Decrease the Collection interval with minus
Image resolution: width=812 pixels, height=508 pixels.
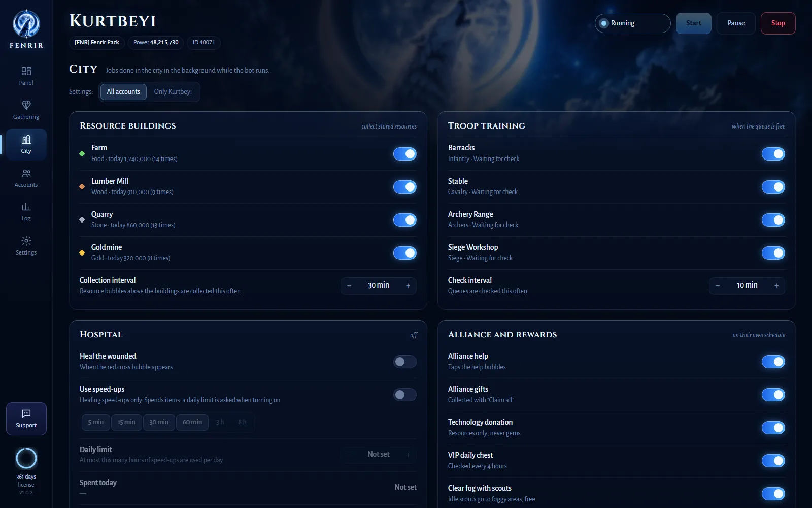pyautogui.click(x=349, y=286)
